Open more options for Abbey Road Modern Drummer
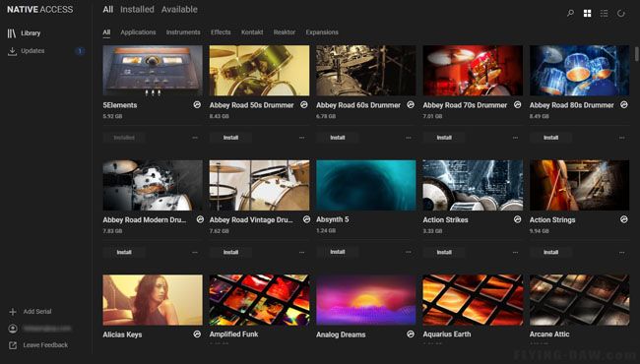This screenshot has width=640, height=364. click(195, 252)
